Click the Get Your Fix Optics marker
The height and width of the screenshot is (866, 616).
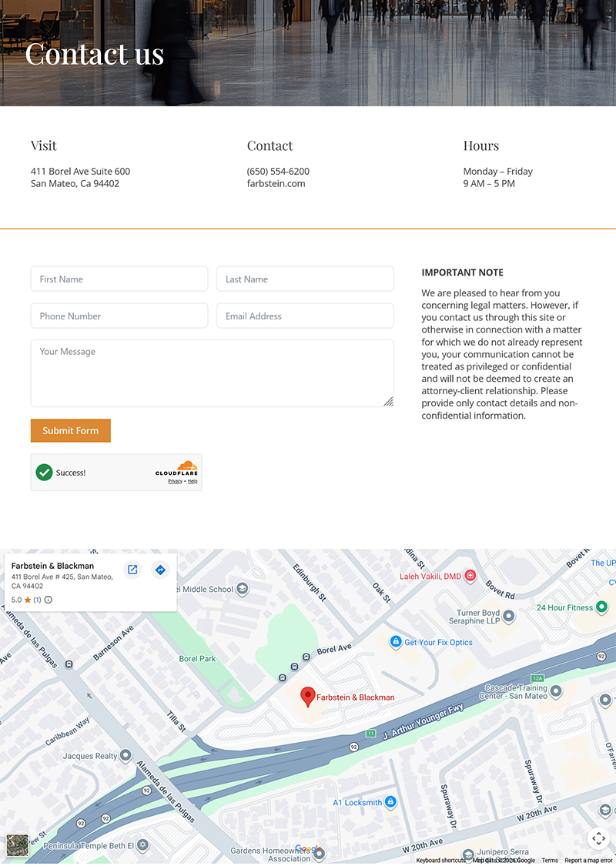pyautogui.click(x=396, y=642)
